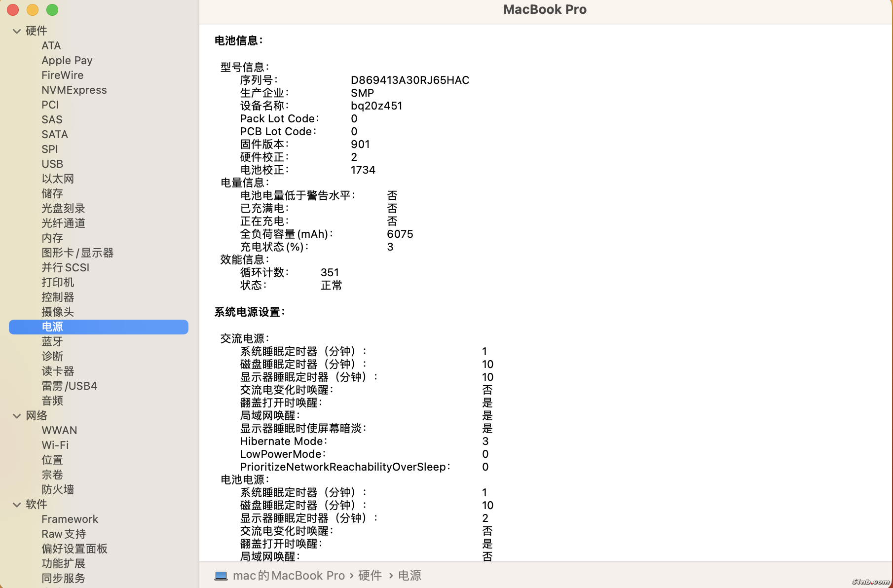893x588 pixels.
Task: Select 摄像头 in the sidebar
Action: click(58, 312)
